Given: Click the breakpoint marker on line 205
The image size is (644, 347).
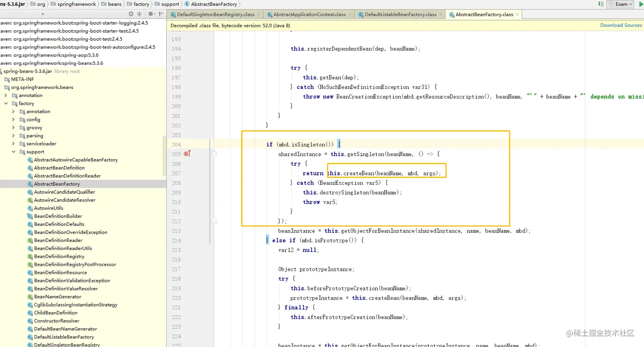Looking at the screenshot, I should [187, 154].
